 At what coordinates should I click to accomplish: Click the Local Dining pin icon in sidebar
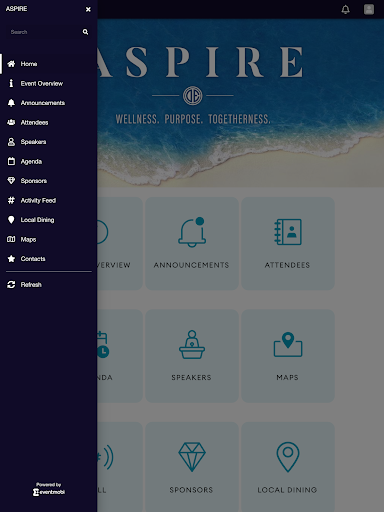11,220
